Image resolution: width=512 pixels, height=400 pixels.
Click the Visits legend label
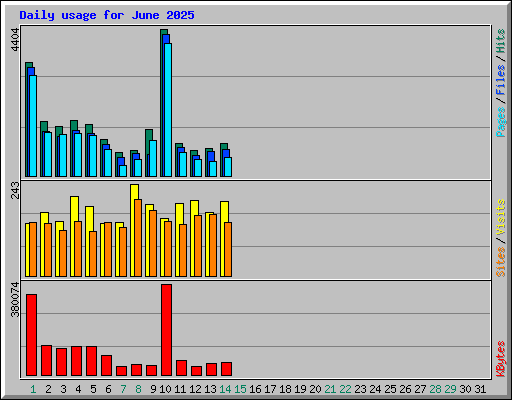point(500,217)
